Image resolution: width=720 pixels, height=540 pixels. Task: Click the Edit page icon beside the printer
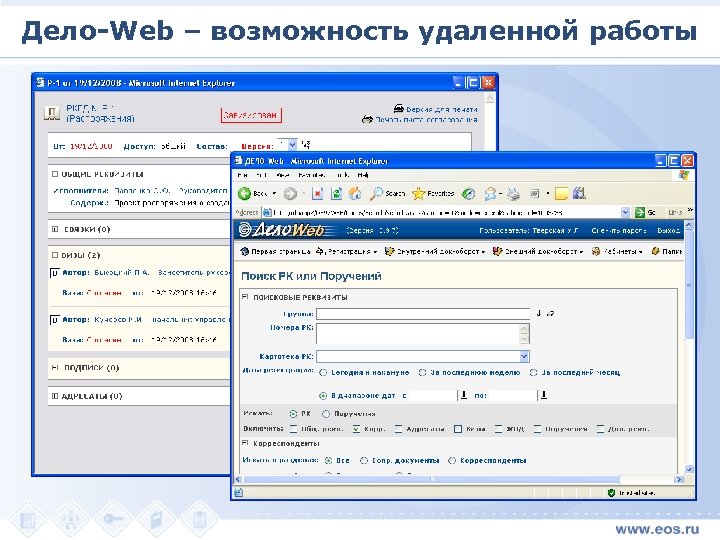pyautogui.click(x=534, y=194)
